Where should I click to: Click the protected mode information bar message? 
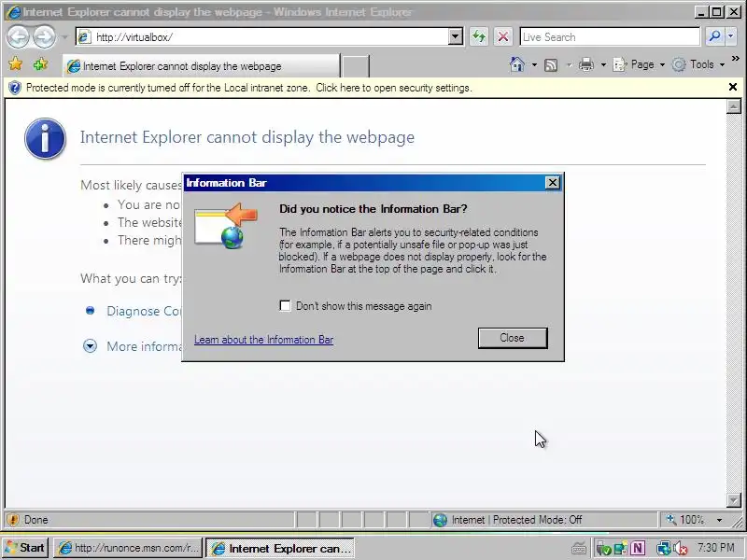(x=248, y=88)
